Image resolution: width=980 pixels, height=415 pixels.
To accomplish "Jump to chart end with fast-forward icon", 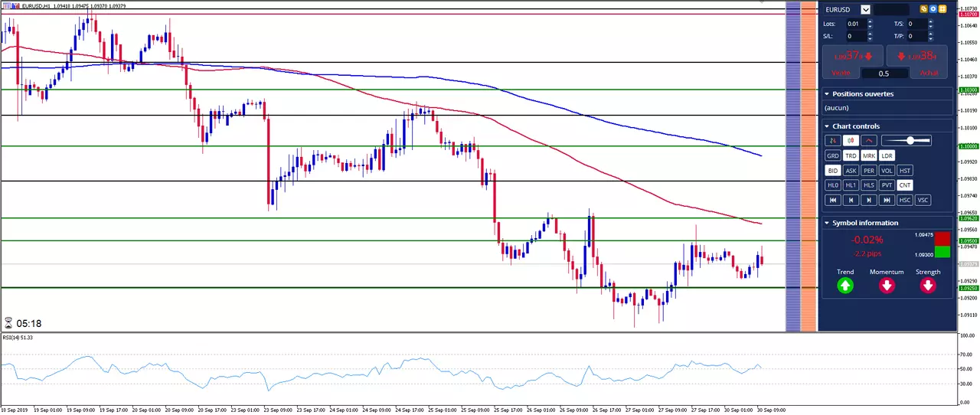I will pyautogui.click(x=887, y=200).
